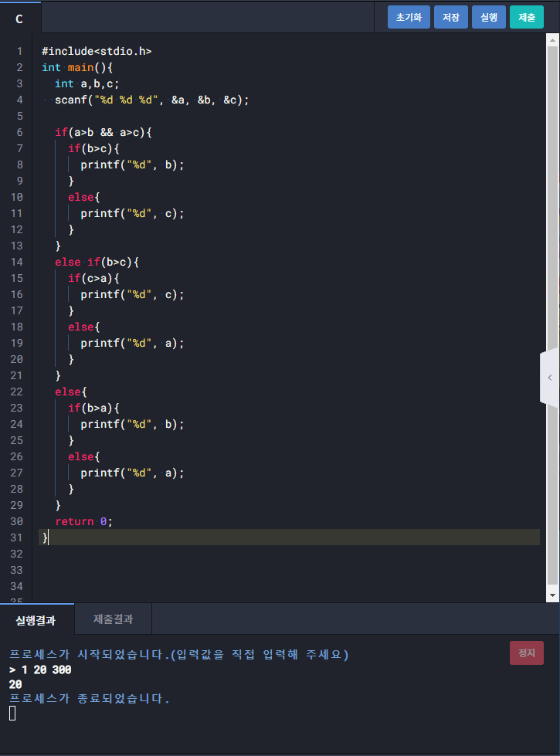Screen dimensions: 560x756
Task: Click the printf line 11 printing c
Action: pyautogui.click(x=132, y=214)
